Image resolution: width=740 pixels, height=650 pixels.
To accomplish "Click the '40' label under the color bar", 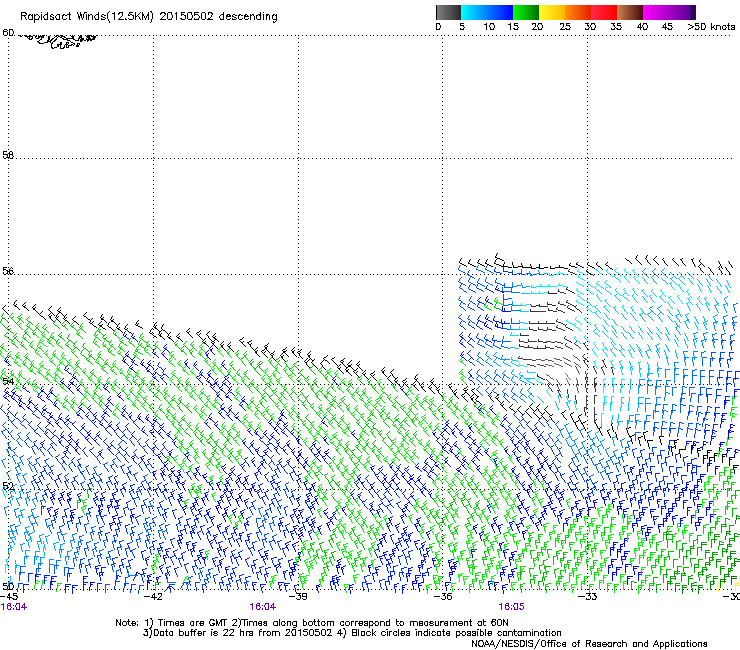I will coord(642,27).
